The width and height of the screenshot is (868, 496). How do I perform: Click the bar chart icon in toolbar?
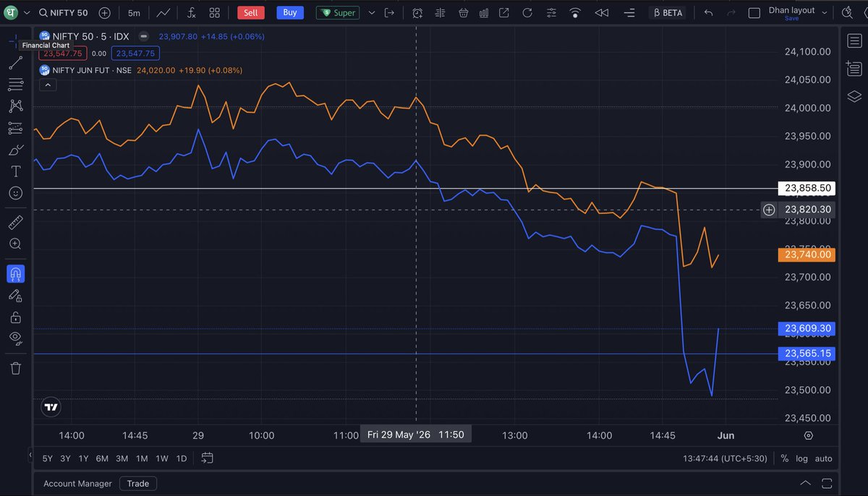coord(483,12)
